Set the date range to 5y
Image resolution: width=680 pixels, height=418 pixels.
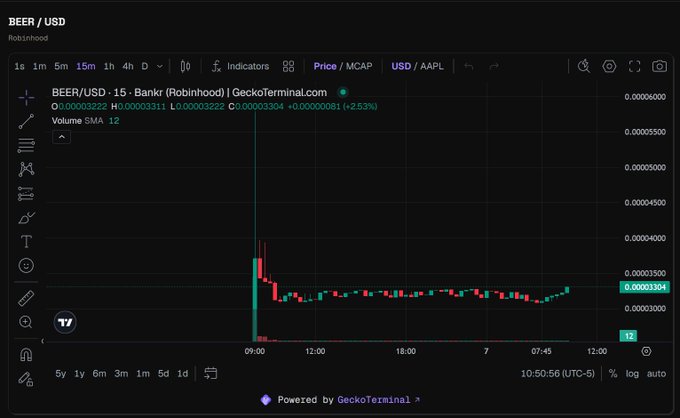(61, 373)
